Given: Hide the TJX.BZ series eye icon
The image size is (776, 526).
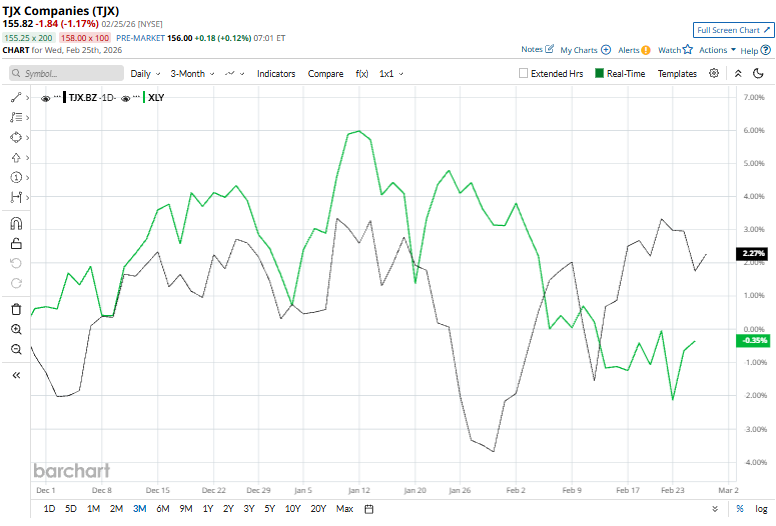Looking at the screenshot, I should click(x=46, y=98).
